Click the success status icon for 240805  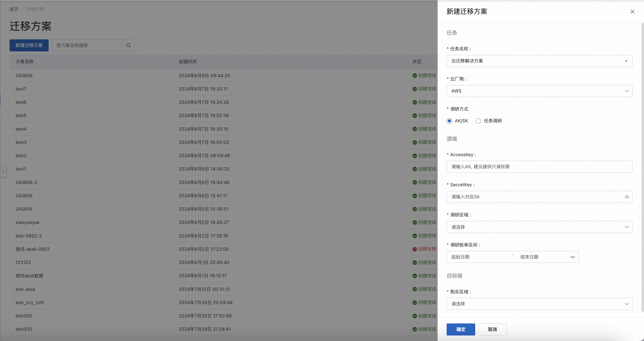415,209
